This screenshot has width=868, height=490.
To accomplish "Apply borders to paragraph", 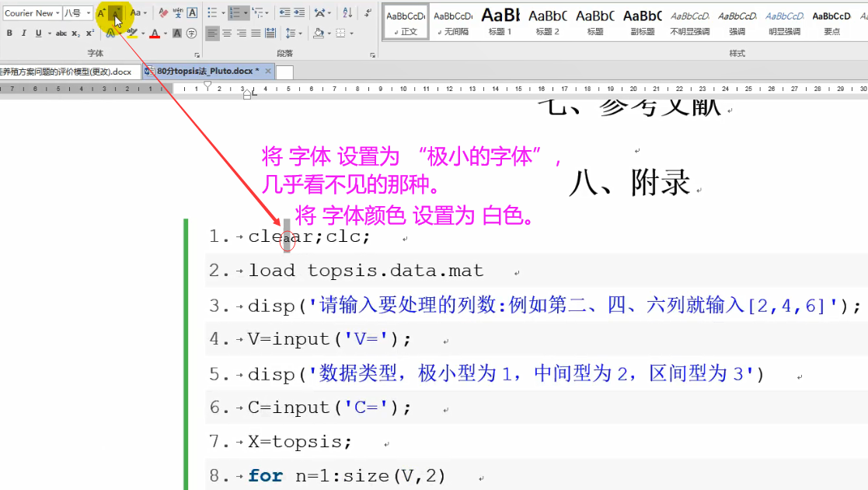I will 341,33.
